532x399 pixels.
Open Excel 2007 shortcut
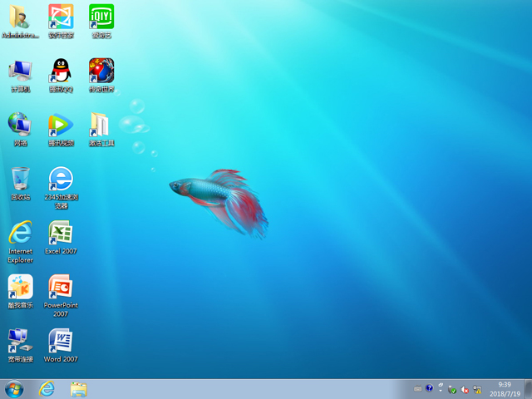tap(60, 233)
